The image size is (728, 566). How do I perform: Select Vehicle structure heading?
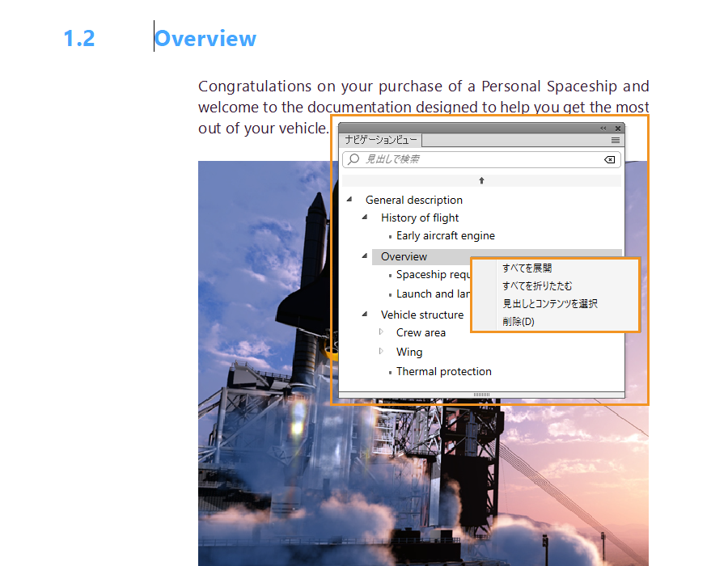[x=422, y=315]
